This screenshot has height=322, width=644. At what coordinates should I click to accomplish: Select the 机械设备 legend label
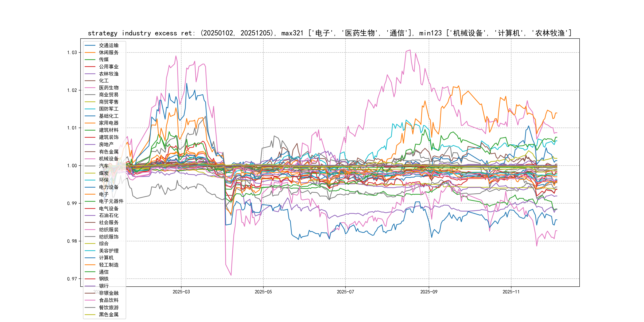[x=109, y=159]
